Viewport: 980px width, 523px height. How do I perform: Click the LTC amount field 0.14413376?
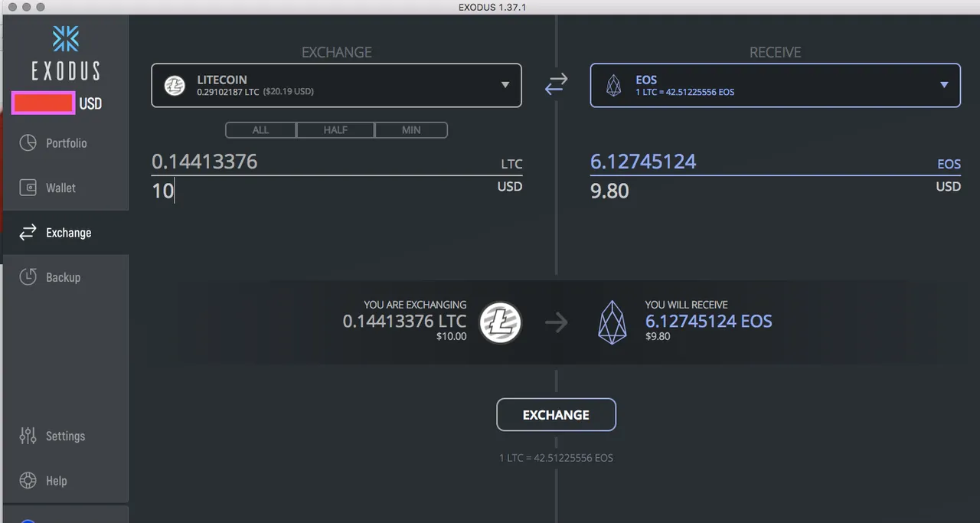pos(337,162)
